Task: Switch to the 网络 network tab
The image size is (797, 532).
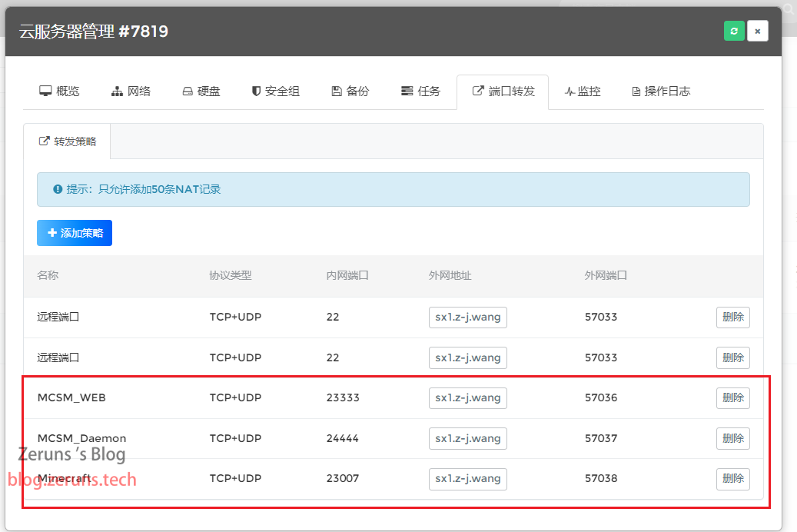Action: (131, 91)
